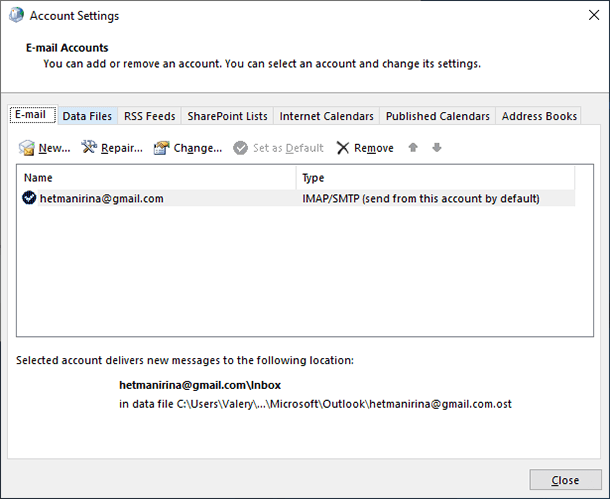Viewport: 610px width, 499px height.
Task: Click default account checkmark icon beside hetmanirina@gmail.com
Action: (29, 198)
